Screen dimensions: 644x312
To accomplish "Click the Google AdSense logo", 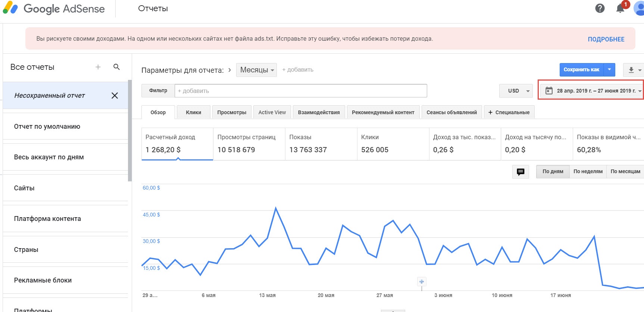I will (x=54, y=9).
